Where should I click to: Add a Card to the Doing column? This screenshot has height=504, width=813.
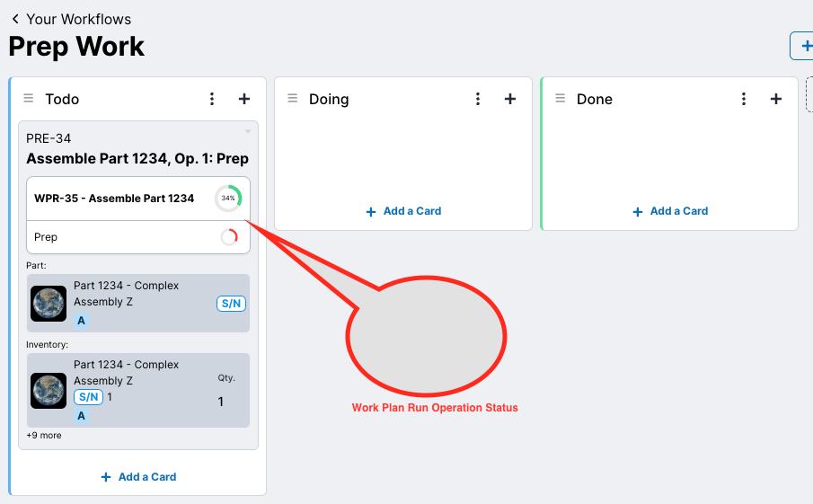pyautogui.click(x=403, y=211)
